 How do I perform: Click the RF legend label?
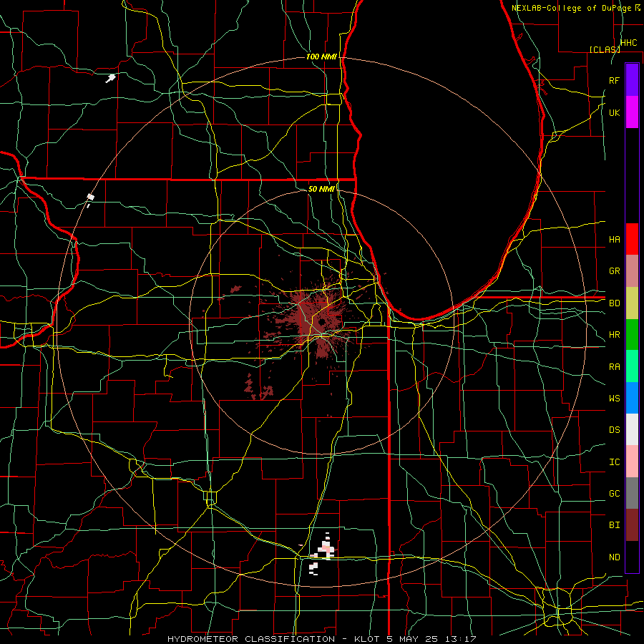click(614, 80)
